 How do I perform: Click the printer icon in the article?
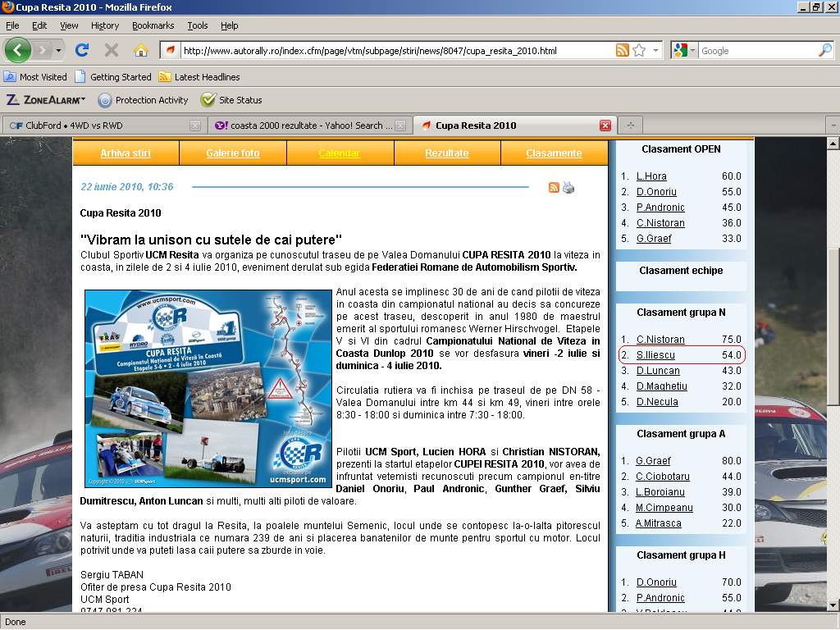click(568, 187)
